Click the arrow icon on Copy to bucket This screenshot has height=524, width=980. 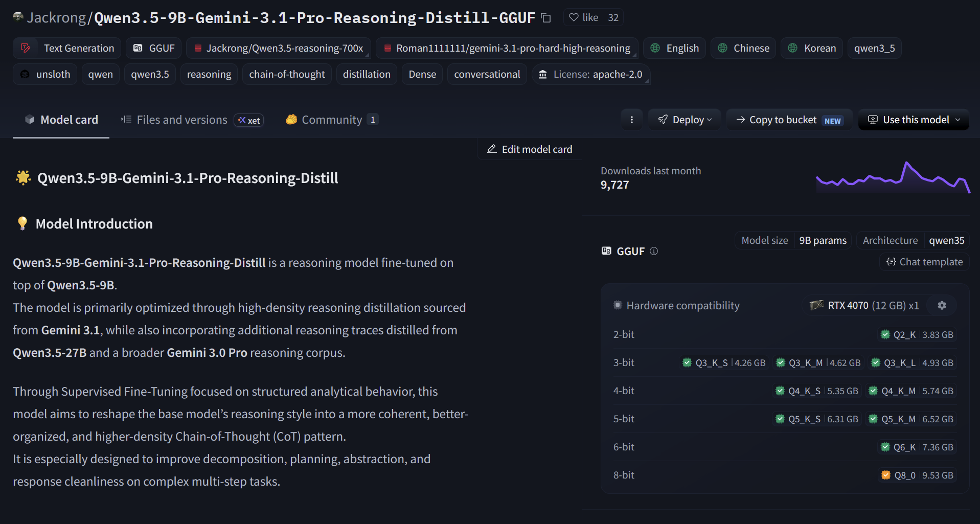741,120
